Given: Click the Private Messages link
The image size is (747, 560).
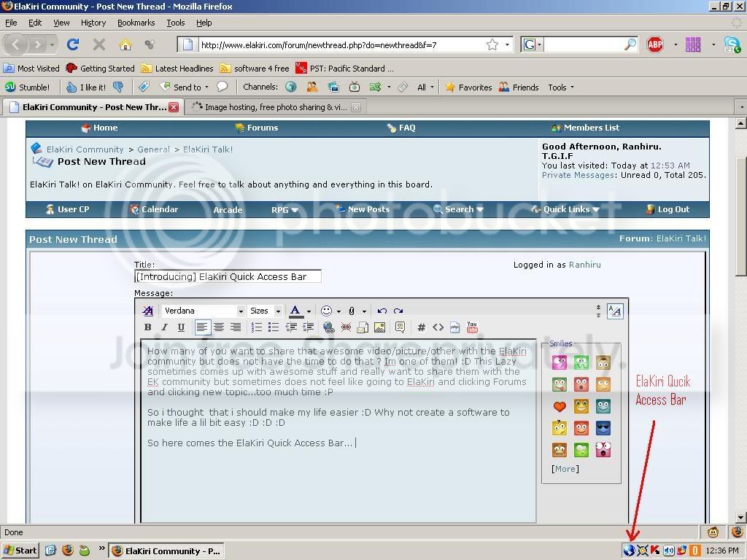Looking at the screenshot, I should [578, 175].
